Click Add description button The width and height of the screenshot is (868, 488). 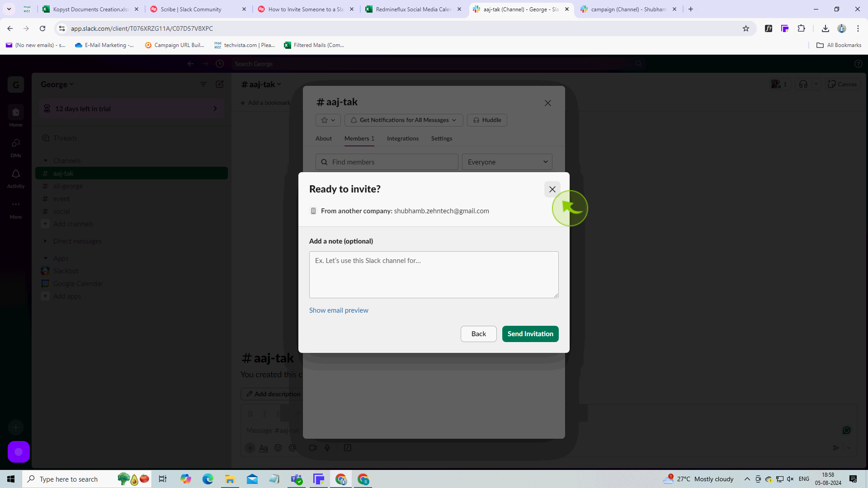point(273,394)
